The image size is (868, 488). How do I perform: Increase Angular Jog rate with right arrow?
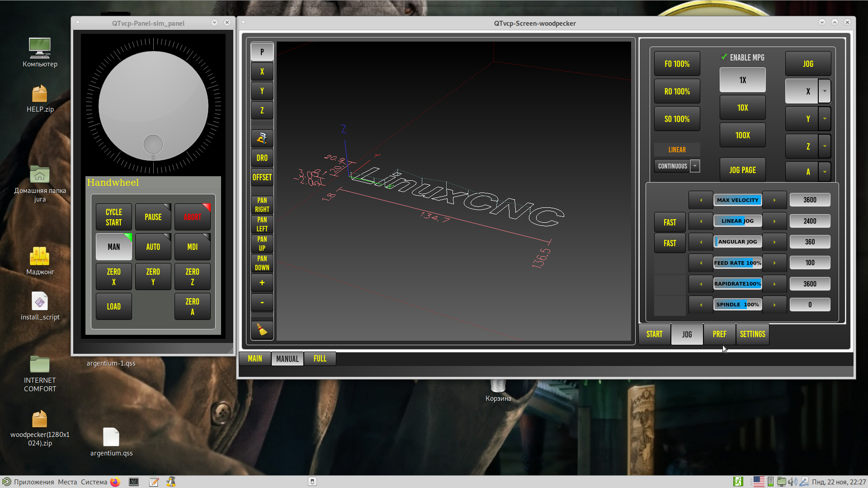pyautogui.click(x=774, y=242)
